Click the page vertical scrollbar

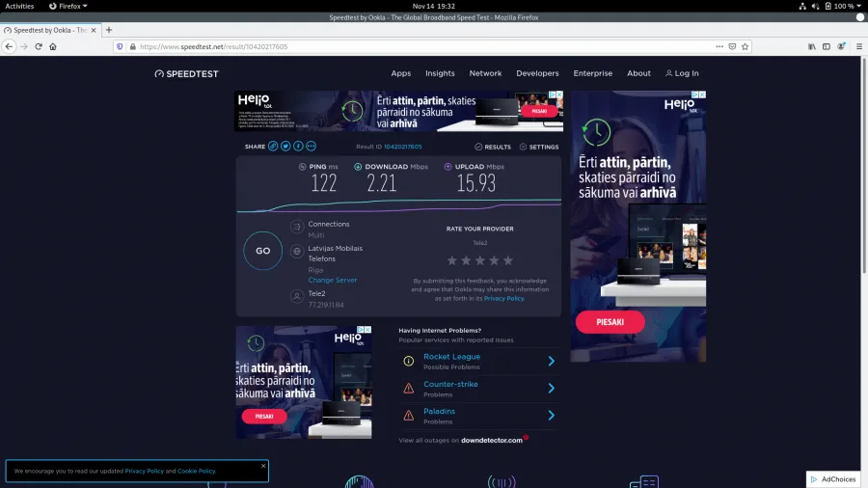point(864,166)
